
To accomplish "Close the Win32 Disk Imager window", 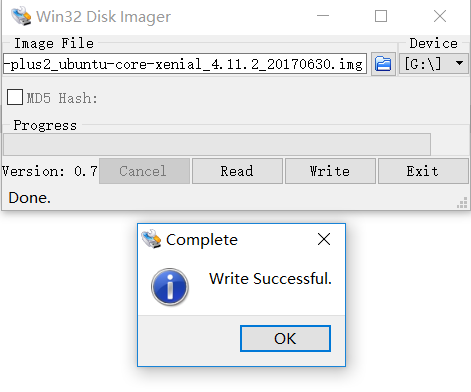I will pyautogui.click(x=440, y=16).
